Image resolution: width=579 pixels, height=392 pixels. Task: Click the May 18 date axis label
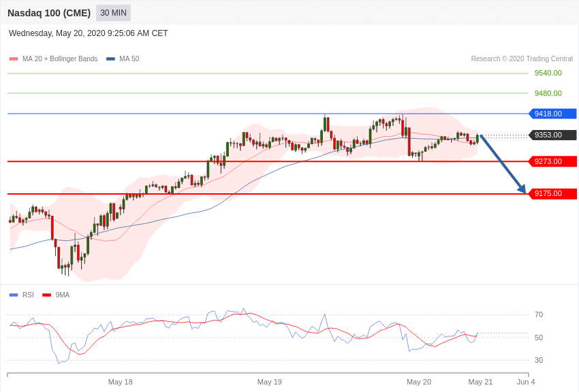click(121, 382)
